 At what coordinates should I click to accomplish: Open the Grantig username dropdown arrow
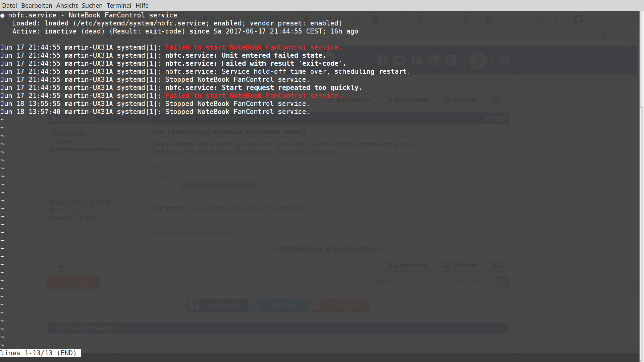[x=89, y=134]
